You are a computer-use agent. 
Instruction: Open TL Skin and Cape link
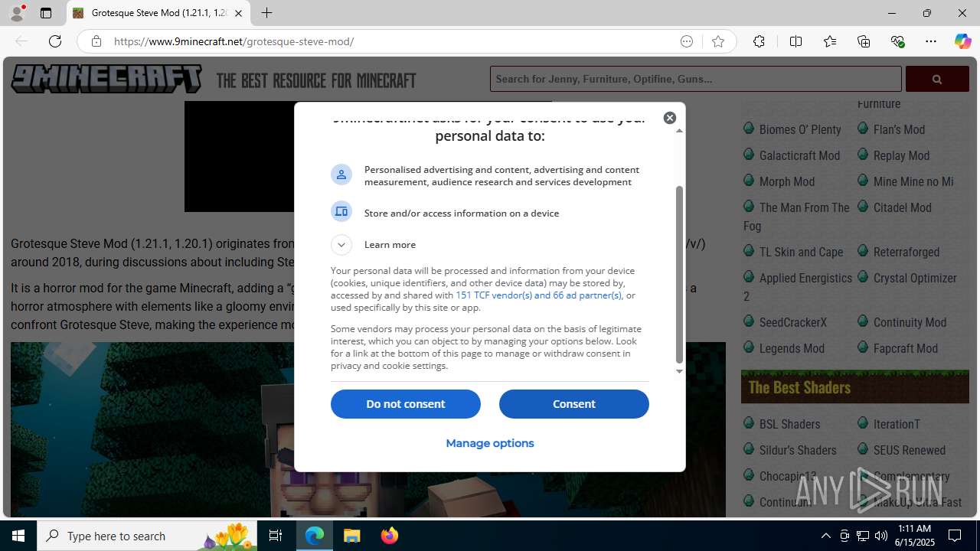click(801, 252)
